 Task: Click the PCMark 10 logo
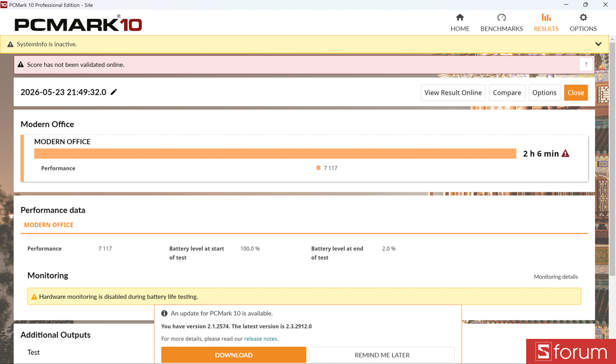pos(78,23)
